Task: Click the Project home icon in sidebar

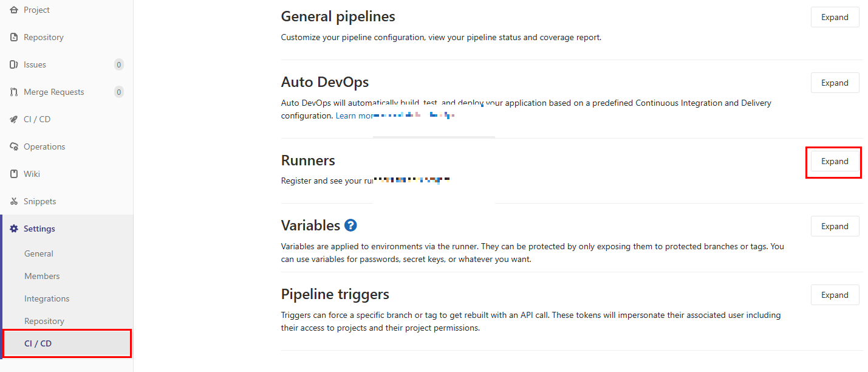Action: tap(14, 10)
